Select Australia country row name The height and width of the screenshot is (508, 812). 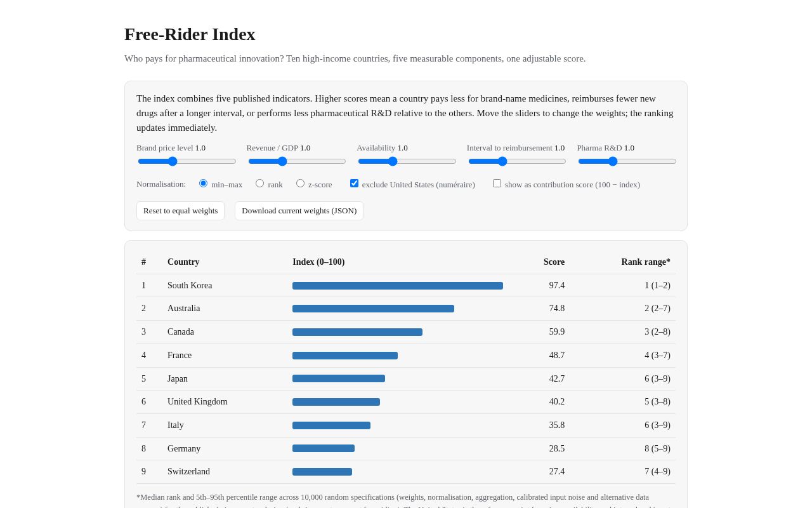[183, 309]
